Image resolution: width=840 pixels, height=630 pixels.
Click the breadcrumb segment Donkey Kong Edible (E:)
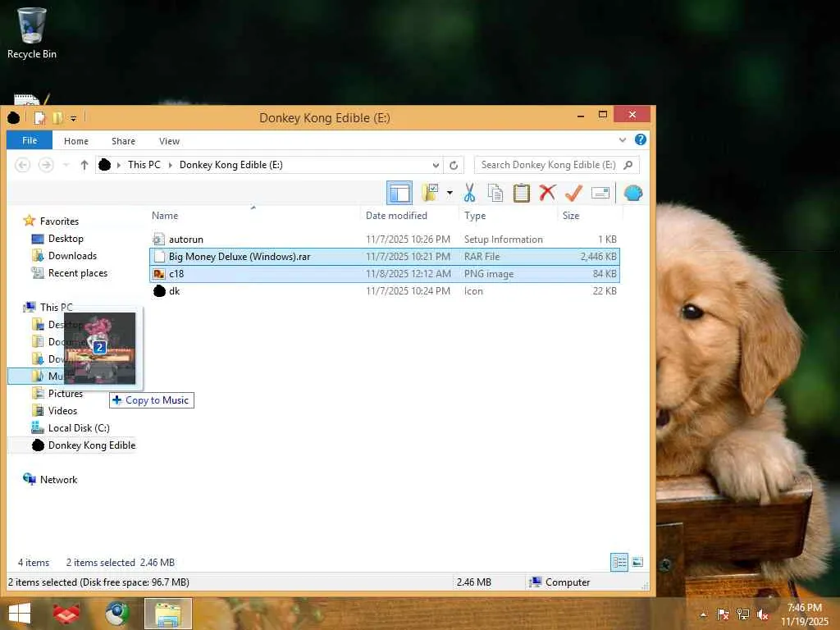coord(231,165)
